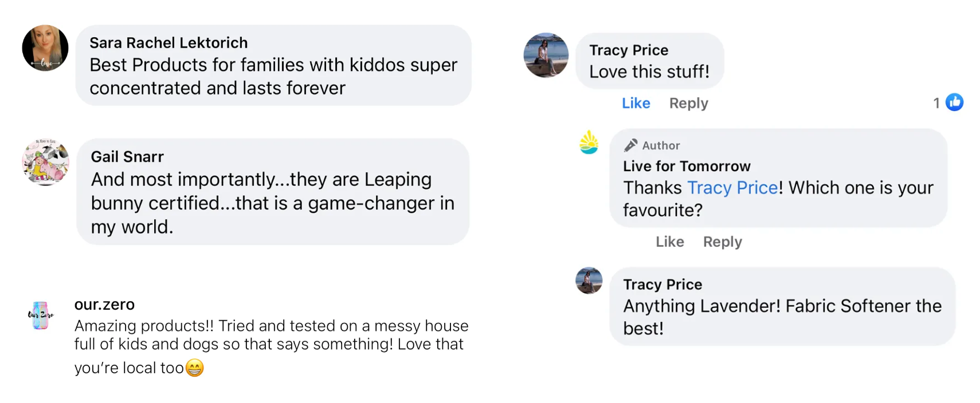Open Sara Rachel Lektorich's profile picture
The width and height of the screenshot is (980, 403).
tap(45, 48)
